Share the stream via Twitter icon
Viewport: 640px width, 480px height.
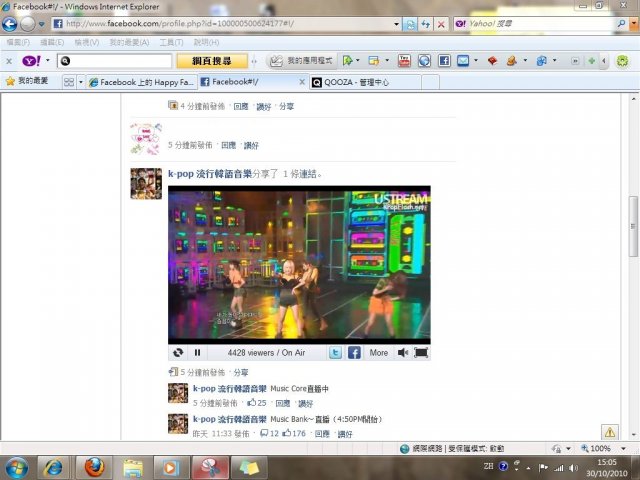[335, 353]
